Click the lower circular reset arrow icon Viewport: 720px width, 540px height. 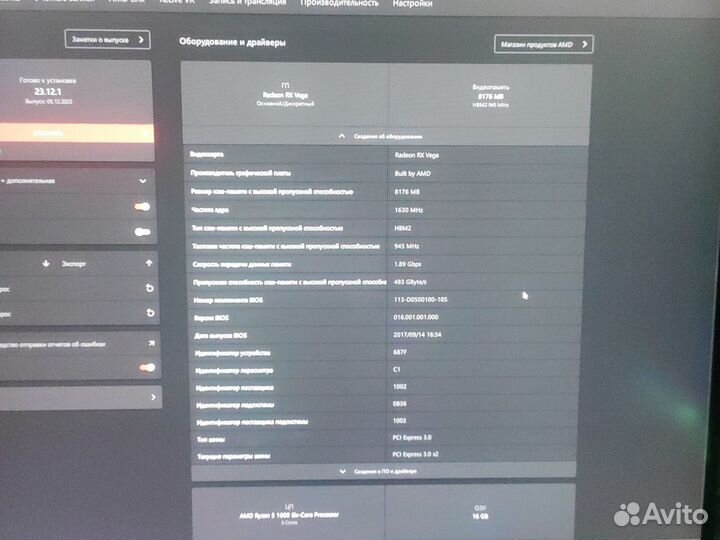150,313
